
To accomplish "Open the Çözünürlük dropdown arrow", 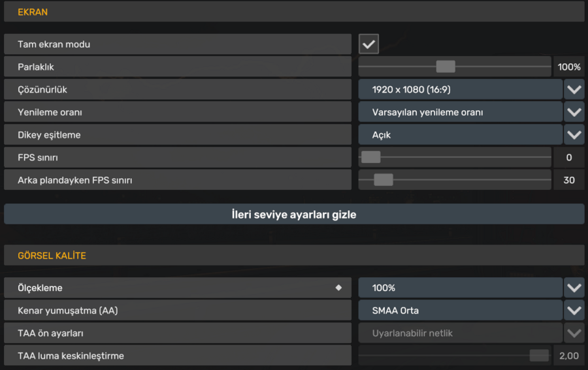I will (x=574, y=89).
